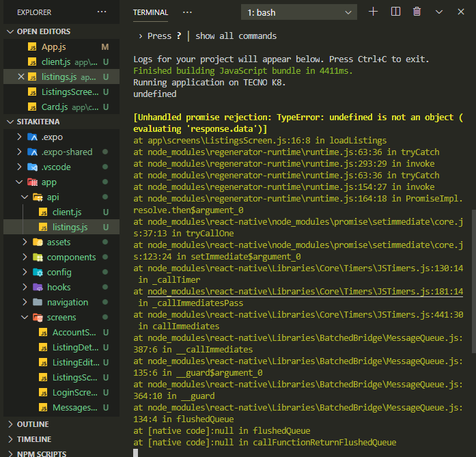This screenshot has height=457, width=476.
Task: Open App.js from Open Editors
Action: (x=54, y=47)
